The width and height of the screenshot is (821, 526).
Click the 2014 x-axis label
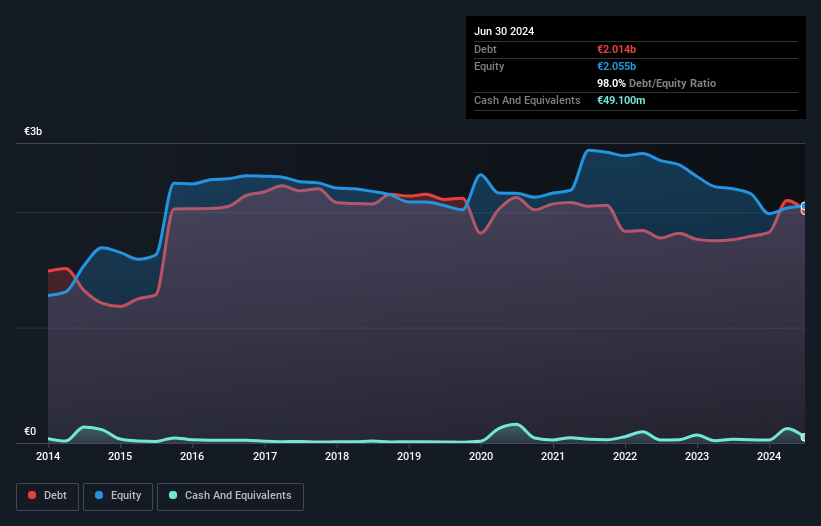(48, 456)
